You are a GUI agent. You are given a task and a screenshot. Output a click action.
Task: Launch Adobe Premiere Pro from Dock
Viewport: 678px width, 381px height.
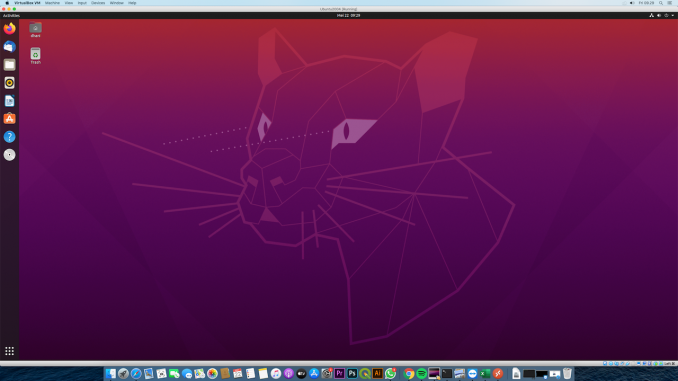click(x=339, y=374)
